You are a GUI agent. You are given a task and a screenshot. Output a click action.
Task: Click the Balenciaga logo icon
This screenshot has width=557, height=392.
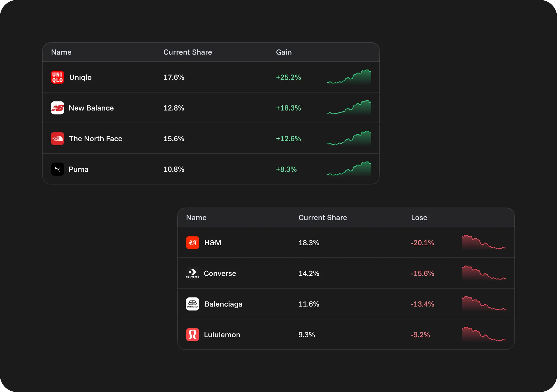[x=192, y=304]
